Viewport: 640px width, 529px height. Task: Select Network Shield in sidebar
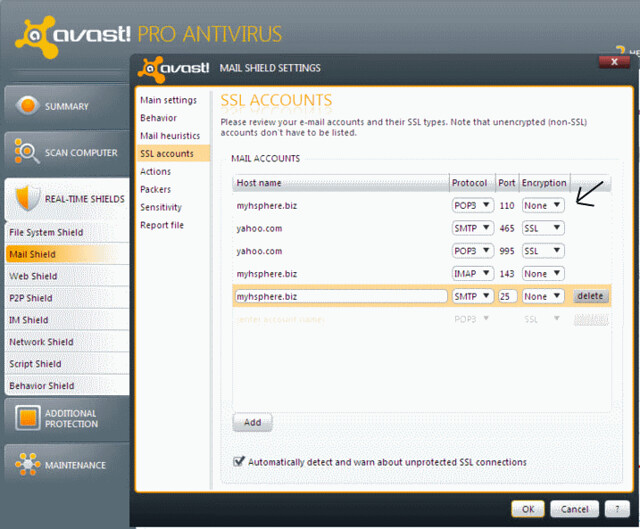click(x=67, y=342)
